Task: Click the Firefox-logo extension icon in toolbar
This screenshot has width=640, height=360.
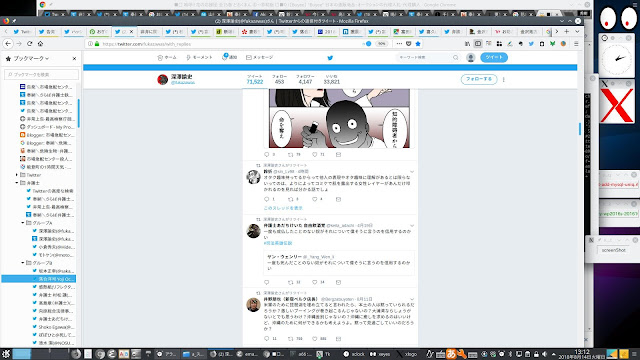Action: click(563, 44)
